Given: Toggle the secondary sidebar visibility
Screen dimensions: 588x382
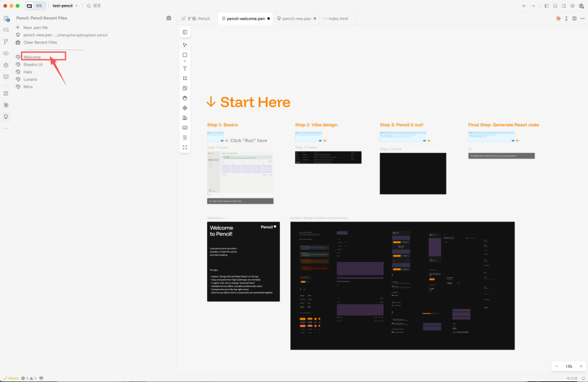Looking at the screenshot, I should pos(564,6).
